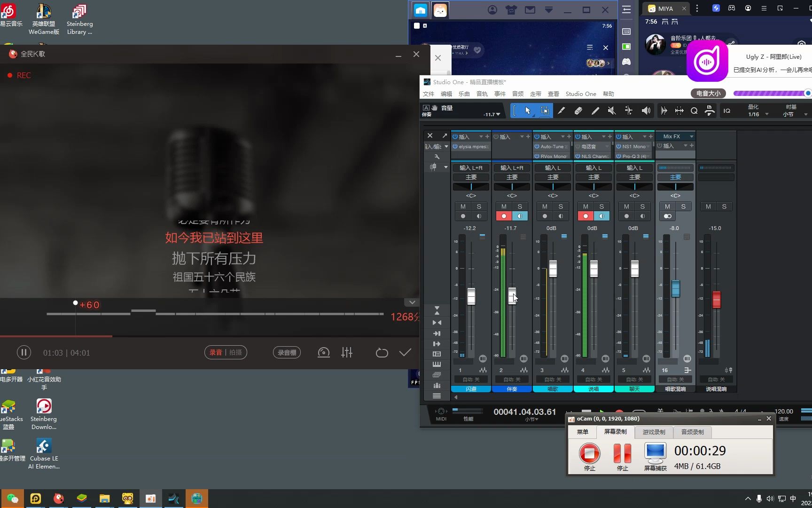The image size is (812, 508).
Task: Open the 自动: 关 automation menu on channel 2
Action: pos(512,380)
